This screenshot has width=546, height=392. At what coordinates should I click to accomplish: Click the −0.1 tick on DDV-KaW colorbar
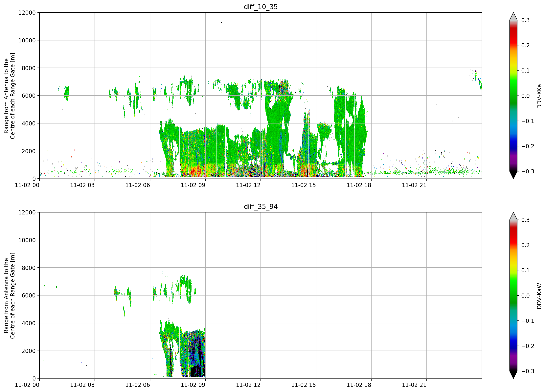point(528,321)
